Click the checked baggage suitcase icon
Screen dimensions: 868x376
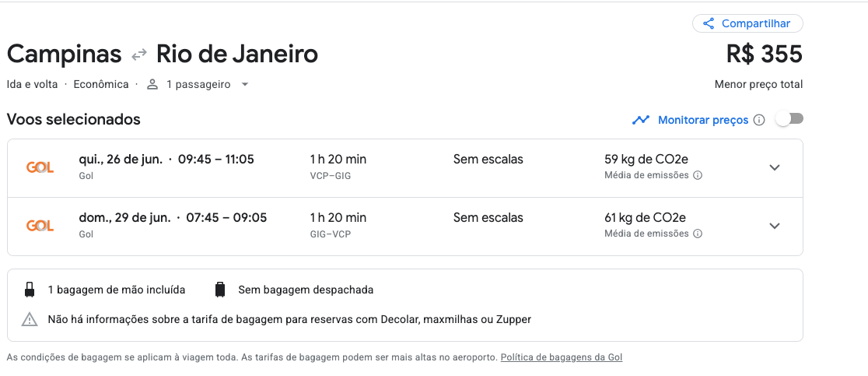pos(220,290)
